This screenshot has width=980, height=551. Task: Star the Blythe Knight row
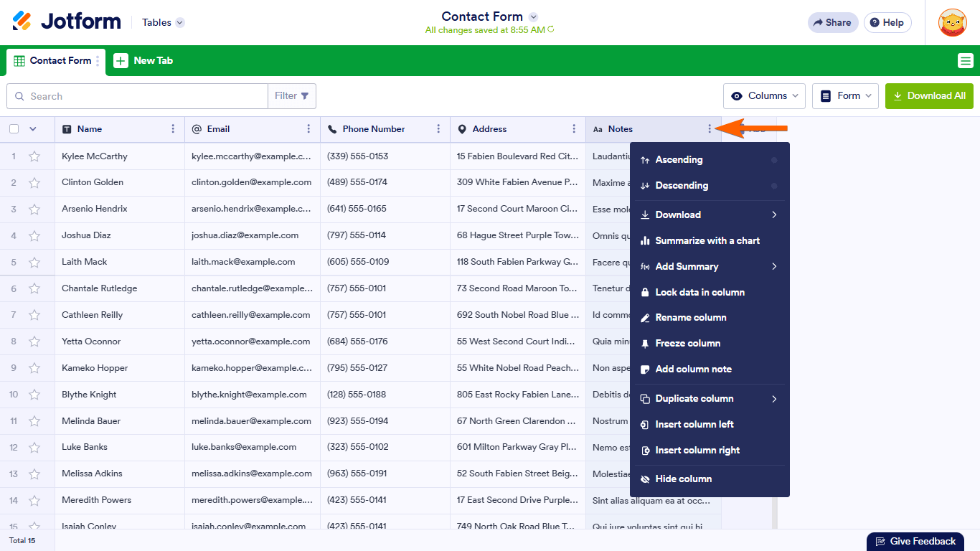coord(34,395)
